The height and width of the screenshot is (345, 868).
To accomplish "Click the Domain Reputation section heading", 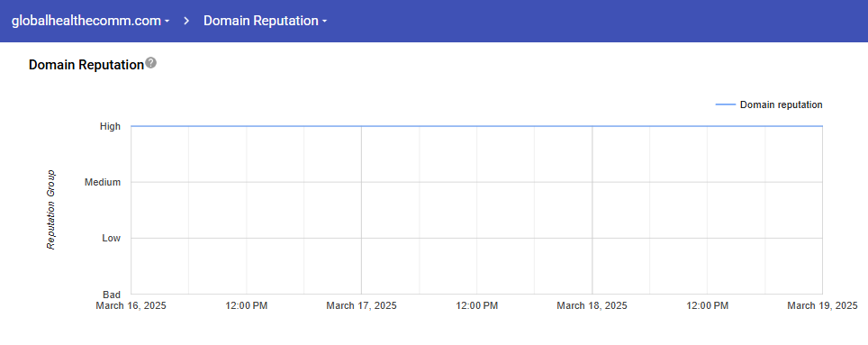I will point(86,65).
